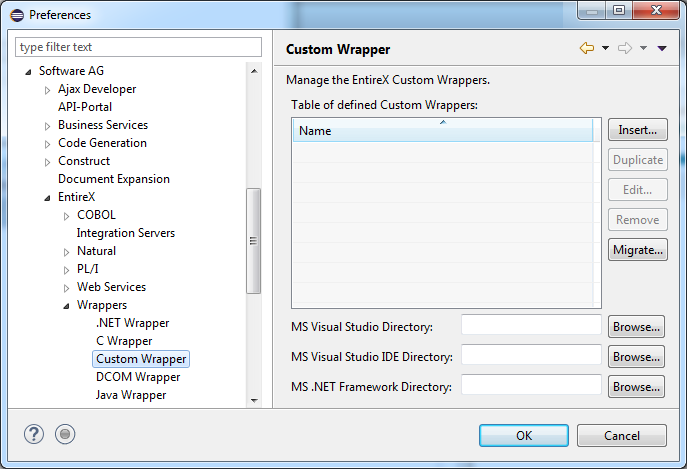Expand the Natural node
This screenshot has height=470, width=687.
pyautogui.click(x=66, y=252)
